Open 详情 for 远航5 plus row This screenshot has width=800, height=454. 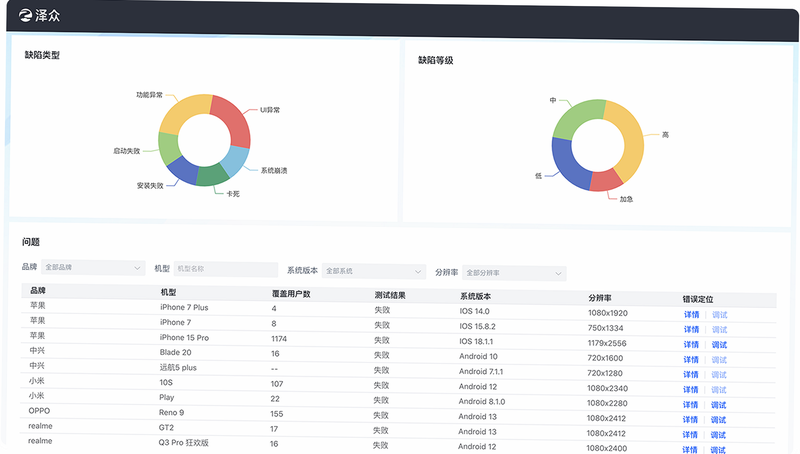(x=691, y=374)
